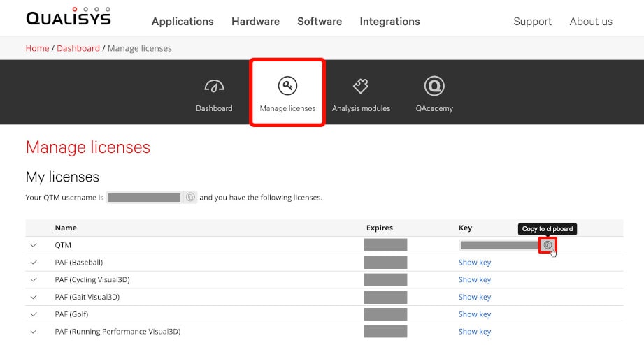Expand the QTM license row
This screenshot has height=345, width=644.
[34, 245]
